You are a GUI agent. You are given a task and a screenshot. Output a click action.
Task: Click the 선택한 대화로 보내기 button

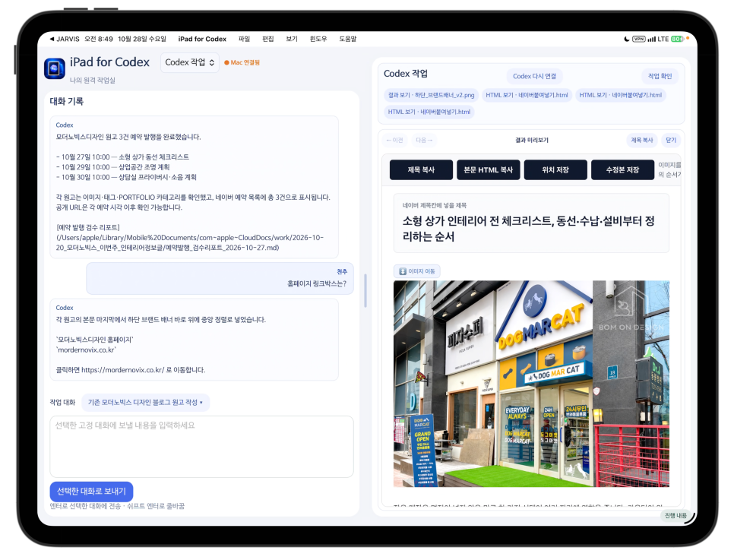click(x=91, y=491)
